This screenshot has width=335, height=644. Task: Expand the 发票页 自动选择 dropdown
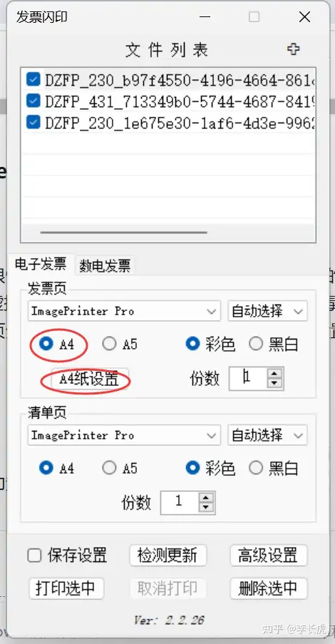click(267, 311)
